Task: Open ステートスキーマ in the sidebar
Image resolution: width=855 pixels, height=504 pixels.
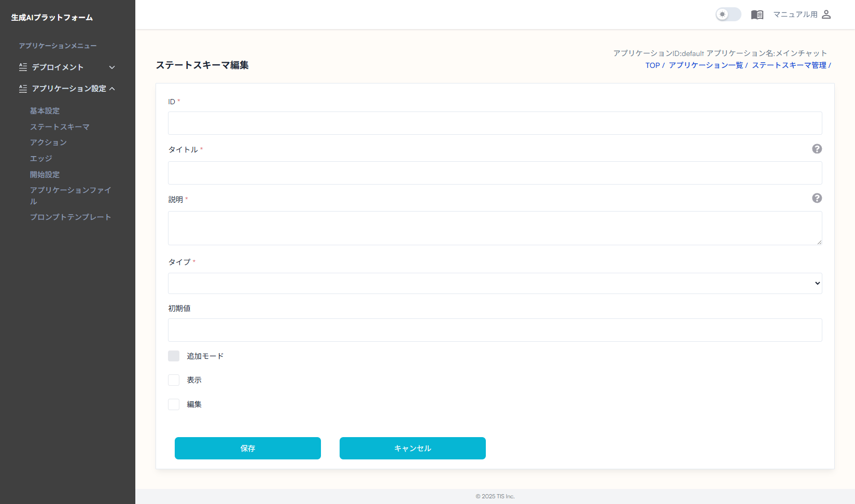Action: (x=60, y=127)
